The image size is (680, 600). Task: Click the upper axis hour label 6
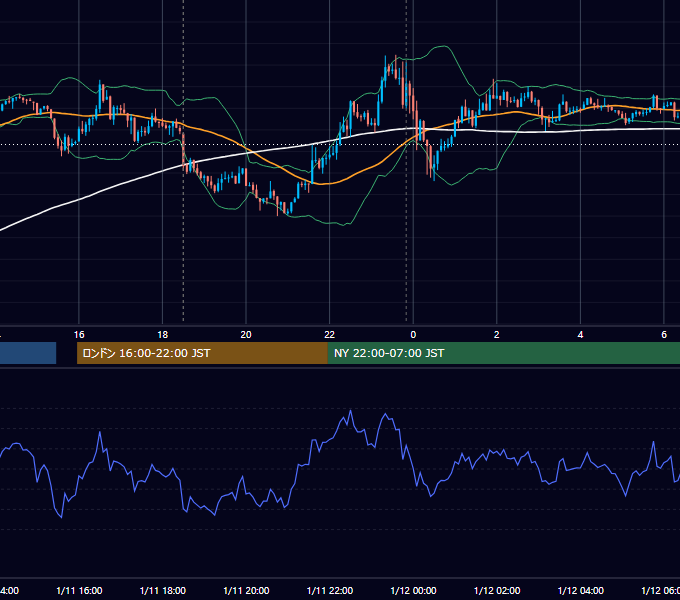664,335
